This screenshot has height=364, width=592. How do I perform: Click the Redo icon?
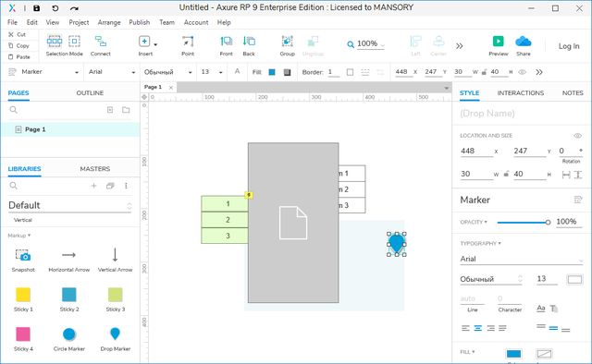pyautogui.click(x=74, y=8)
